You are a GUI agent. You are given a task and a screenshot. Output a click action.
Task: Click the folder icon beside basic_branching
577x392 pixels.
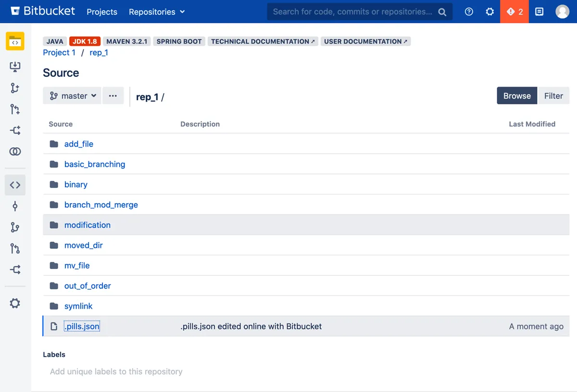click(x=54, y=164)
